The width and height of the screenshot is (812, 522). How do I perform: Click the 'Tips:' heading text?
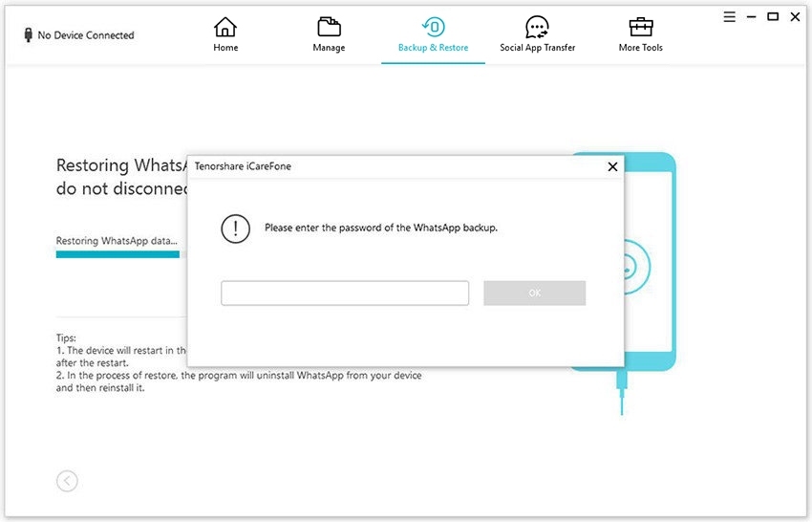click(x=66, y=338)
